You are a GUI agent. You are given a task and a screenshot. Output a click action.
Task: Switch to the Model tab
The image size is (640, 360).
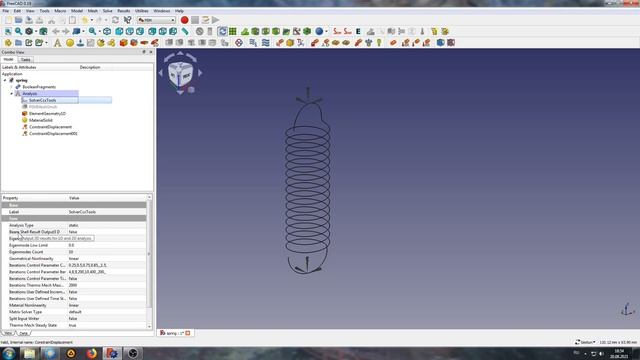8,60
